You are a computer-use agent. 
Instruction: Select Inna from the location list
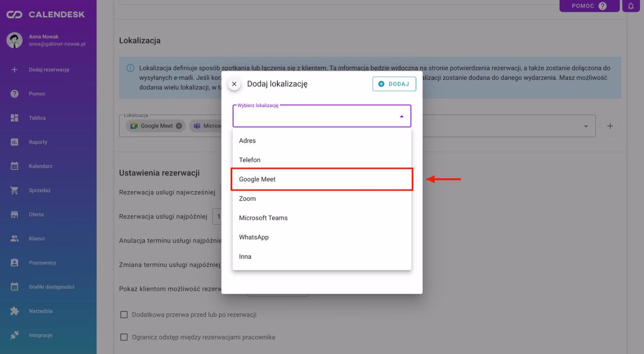click(322, 256)
